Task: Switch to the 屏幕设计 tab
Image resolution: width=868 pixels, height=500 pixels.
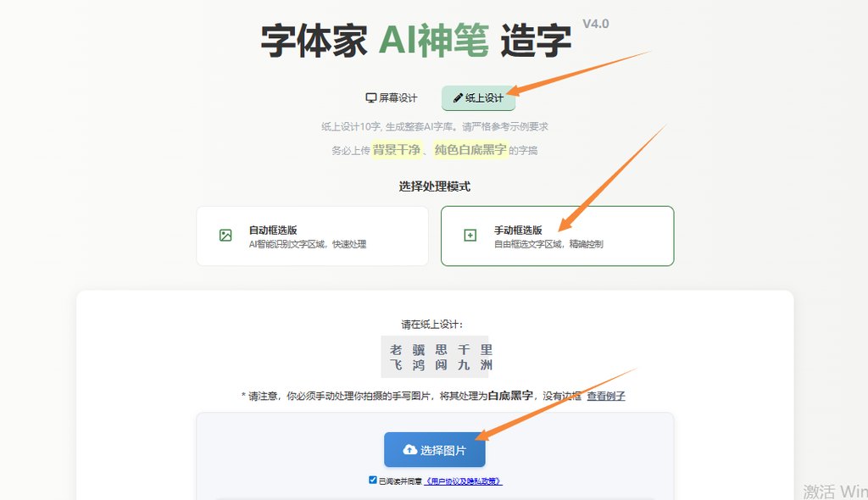Action: pos(392,98)
